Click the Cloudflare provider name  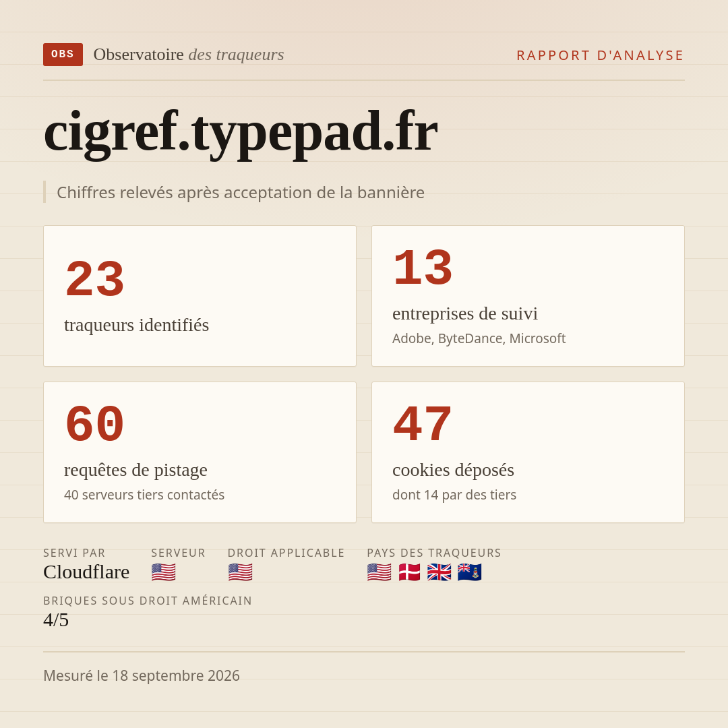[x=86, y=572]
